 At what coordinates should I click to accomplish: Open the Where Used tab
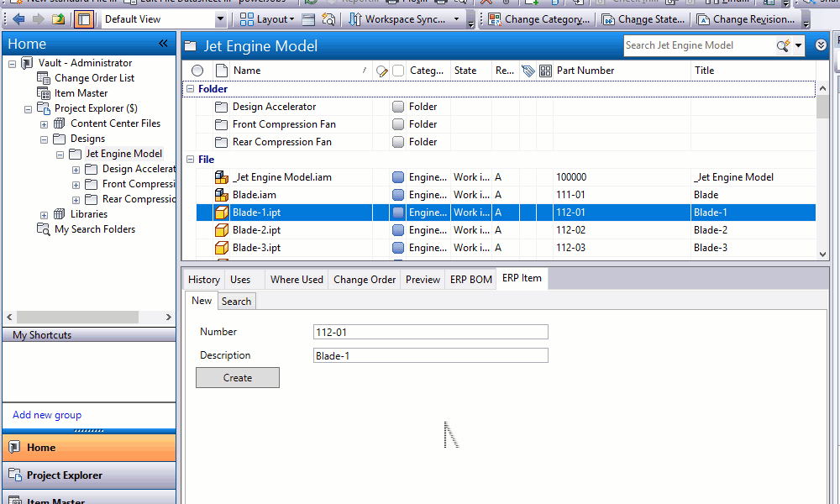(x=297, y=280)
